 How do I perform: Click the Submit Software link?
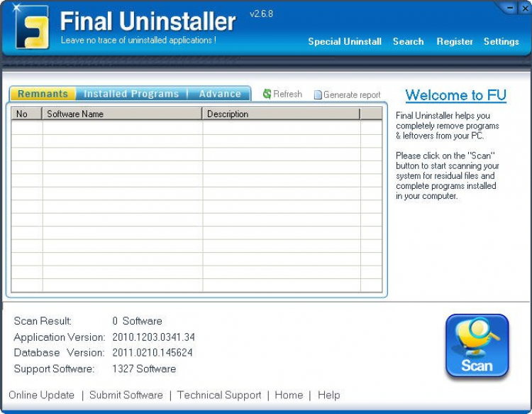(126, 395)
